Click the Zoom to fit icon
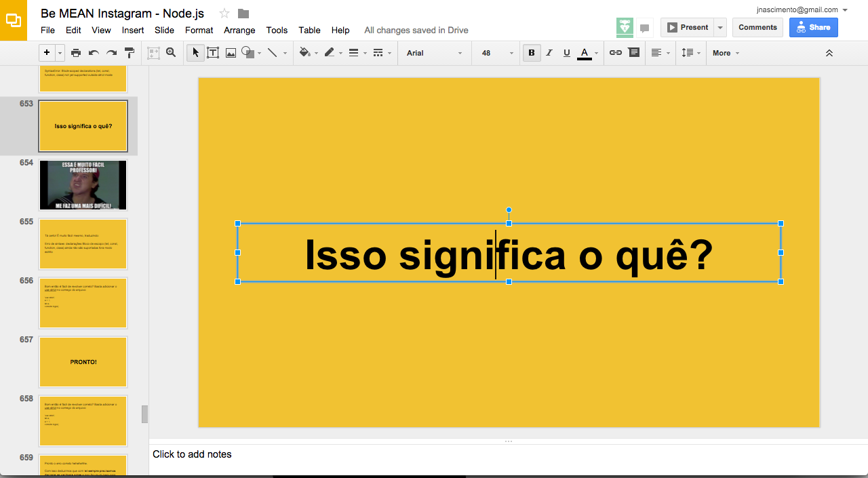The image size is (868, 478). (153, 53)
